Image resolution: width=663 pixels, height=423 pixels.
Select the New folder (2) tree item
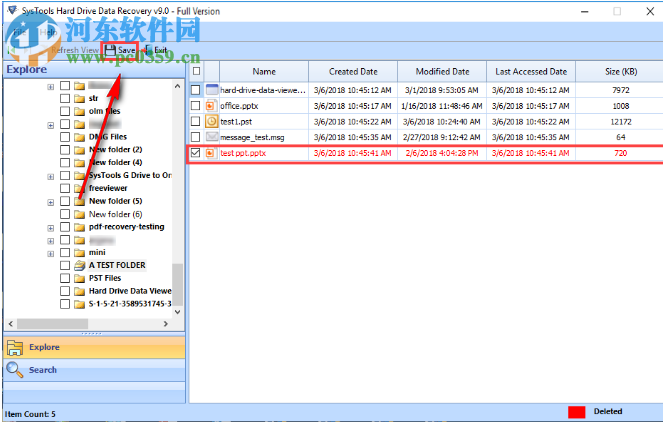click(x=115, y=149)
